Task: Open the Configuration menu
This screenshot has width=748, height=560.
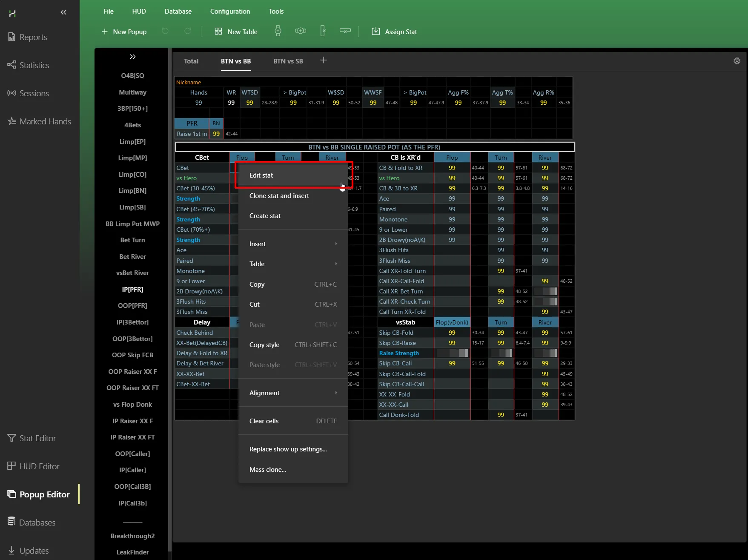Action: coord(230,11)
